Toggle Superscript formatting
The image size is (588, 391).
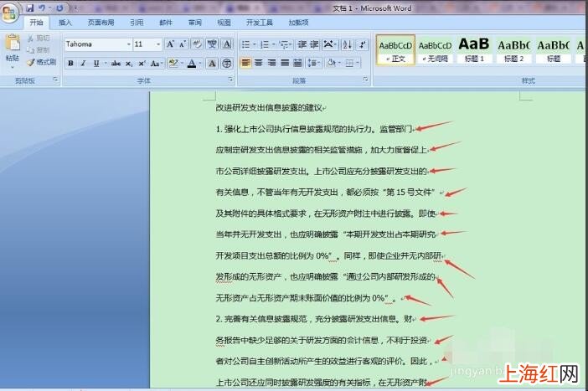click(142, 64)
